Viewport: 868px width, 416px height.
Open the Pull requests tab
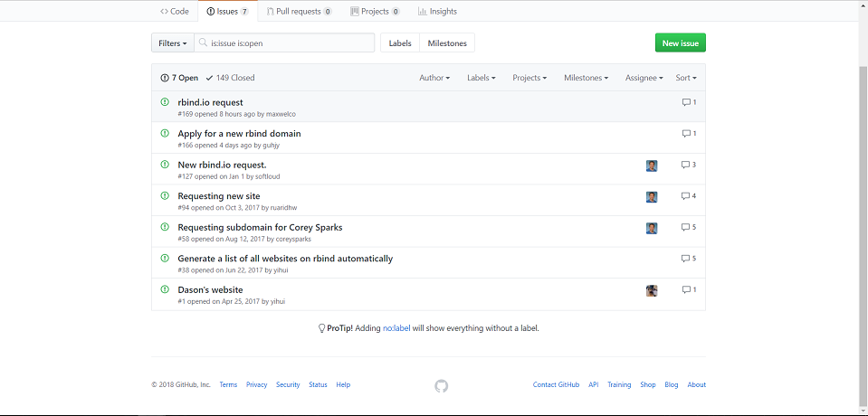(299, 11)
